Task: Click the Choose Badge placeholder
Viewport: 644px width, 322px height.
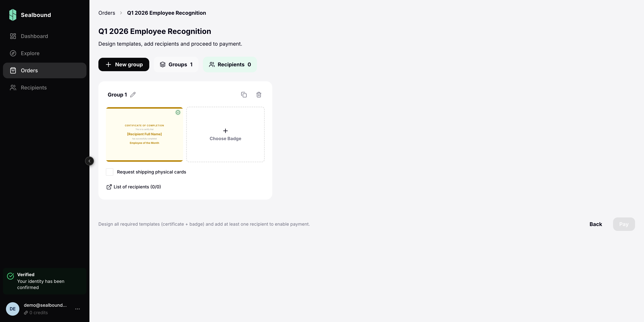Action: 225,135
